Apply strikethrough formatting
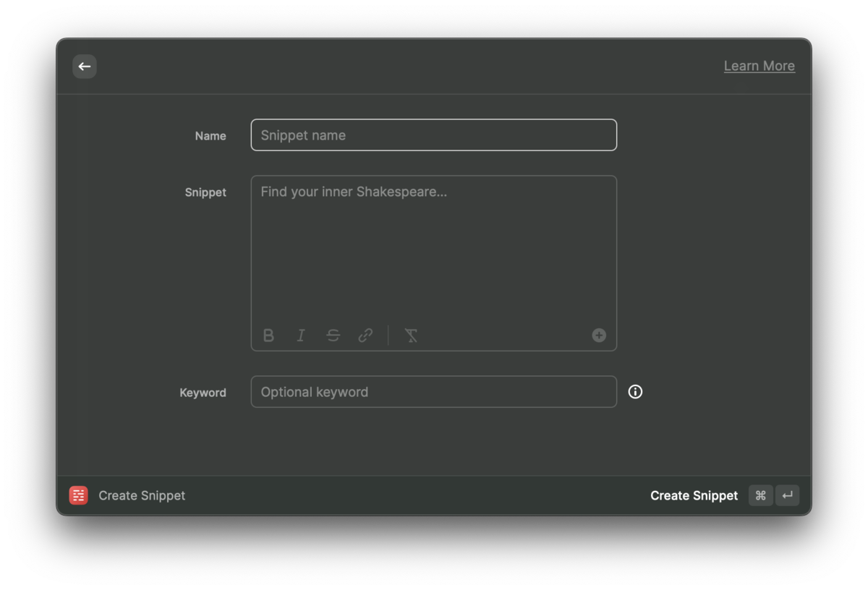The image size is (868, 590). pos(333,335)
